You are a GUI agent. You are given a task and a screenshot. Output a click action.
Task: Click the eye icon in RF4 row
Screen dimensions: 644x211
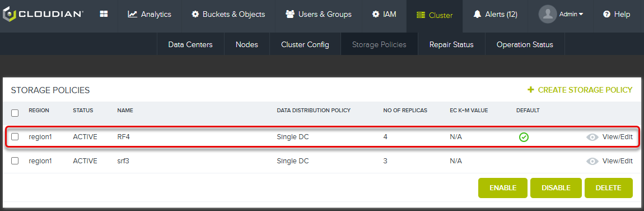pos(592,137)
